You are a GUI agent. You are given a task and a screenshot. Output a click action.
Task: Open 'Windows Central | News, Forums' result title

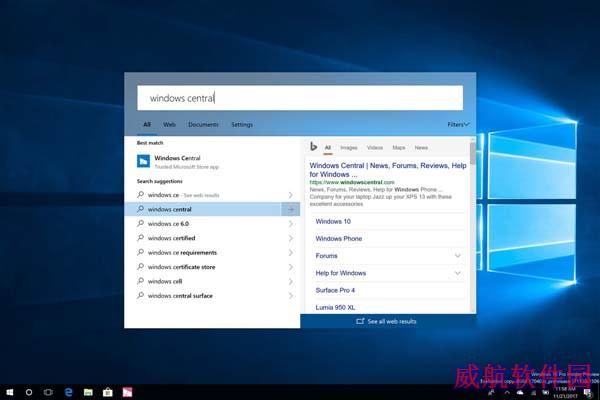click(388, 170)
